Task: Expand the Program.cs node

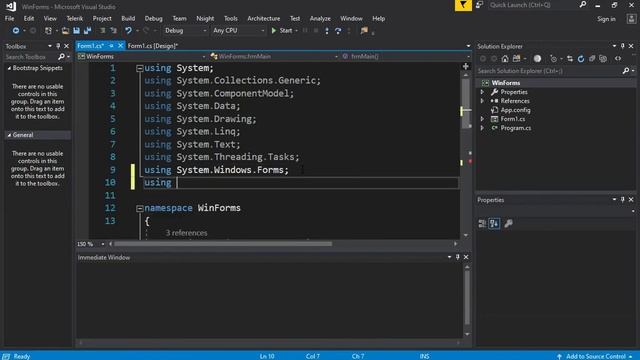Action: (482, 128)
